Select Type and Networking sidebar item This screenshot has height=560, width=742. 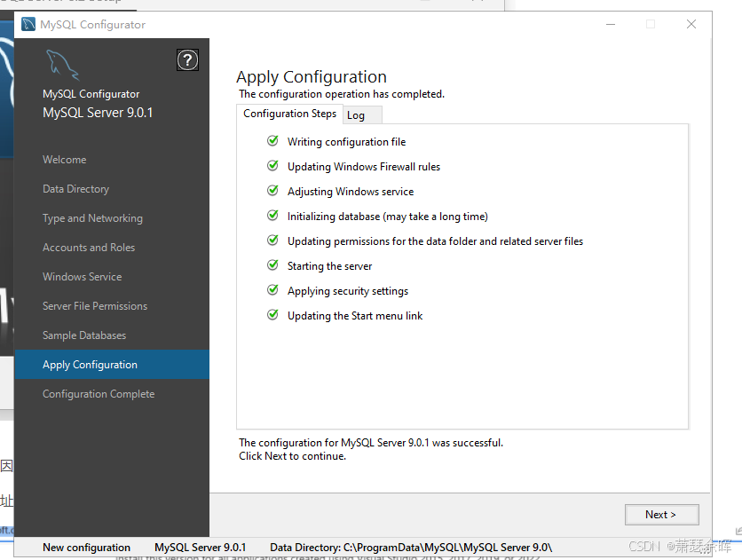coord(92,218)
